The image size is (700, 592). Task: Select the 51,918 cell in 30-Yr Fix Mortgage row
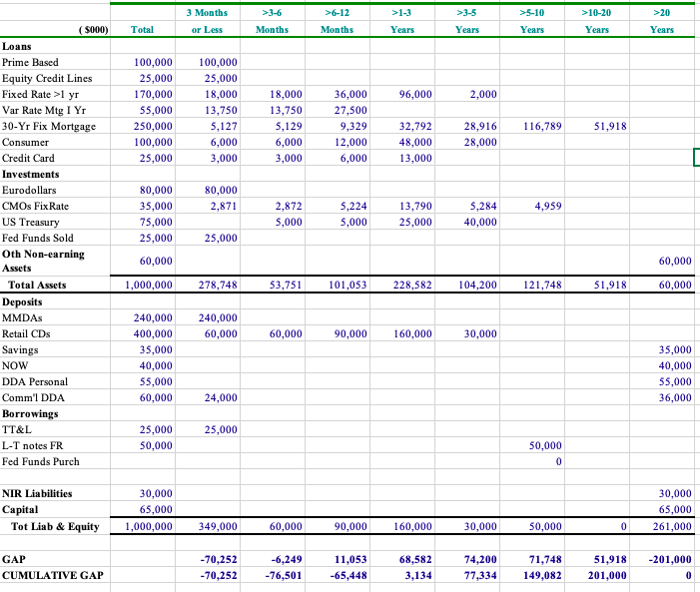tap(610, 127)
